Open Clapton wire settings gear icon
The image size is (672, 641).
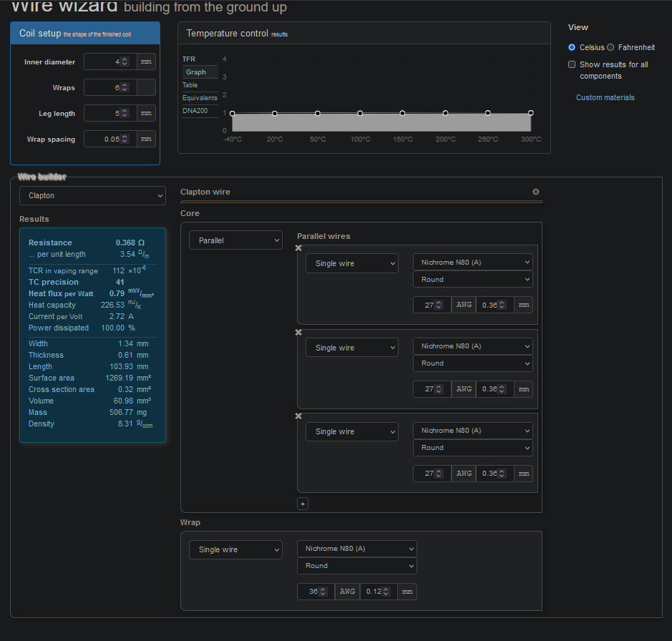[x=535, y=192]
